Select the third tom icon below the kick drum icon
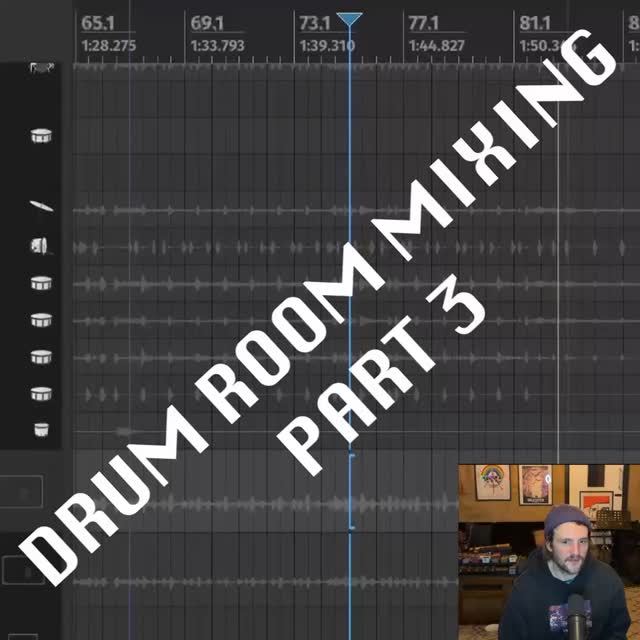Screen dimensions: 640x640 [x=41, y=357]
